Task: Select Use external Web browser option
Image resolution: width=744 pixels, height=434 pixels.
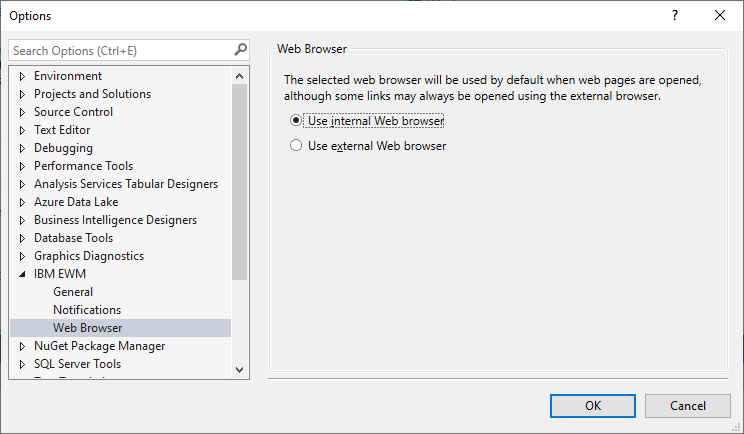Action: (295, 146)
